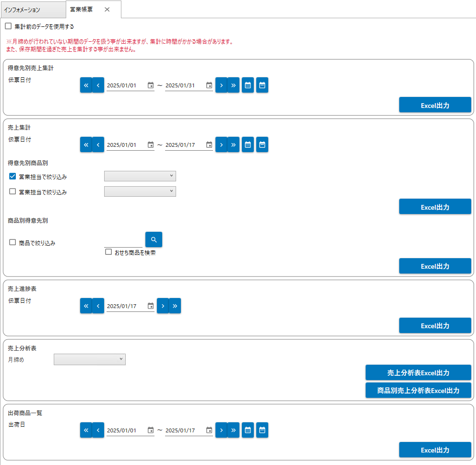Click single-day calendar button in 得意先別売上集計

pos(262,85)
